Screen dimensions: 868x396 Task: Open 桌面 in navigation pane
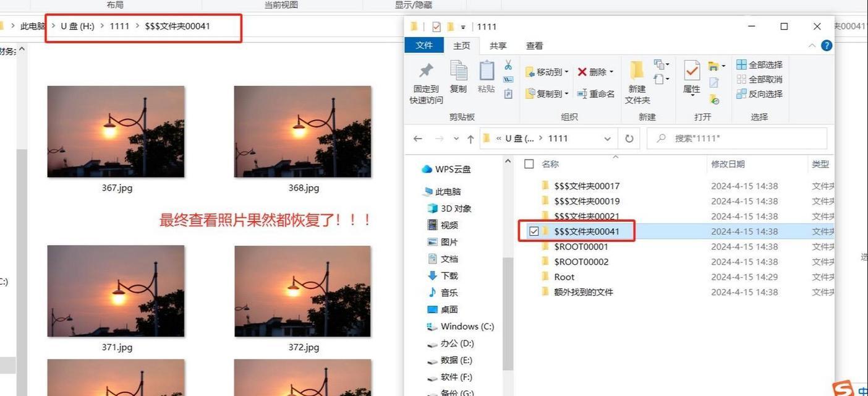(443, 309)
